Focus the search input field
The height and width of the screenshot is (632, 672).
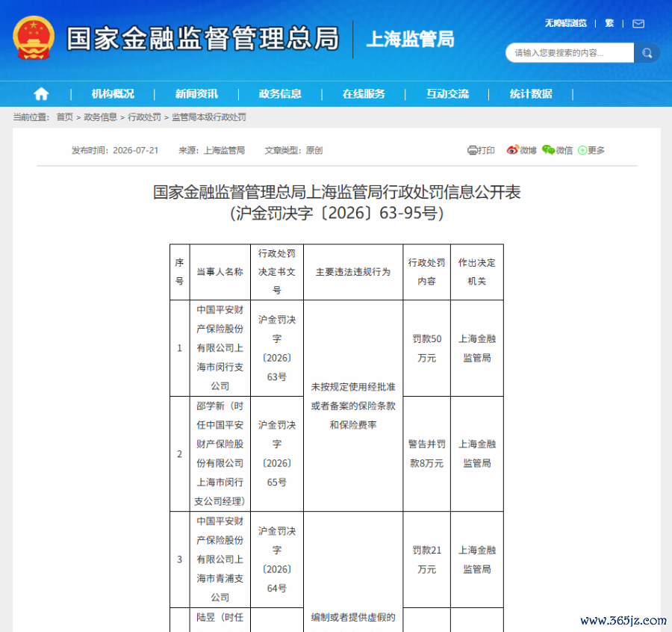[570, 53]
